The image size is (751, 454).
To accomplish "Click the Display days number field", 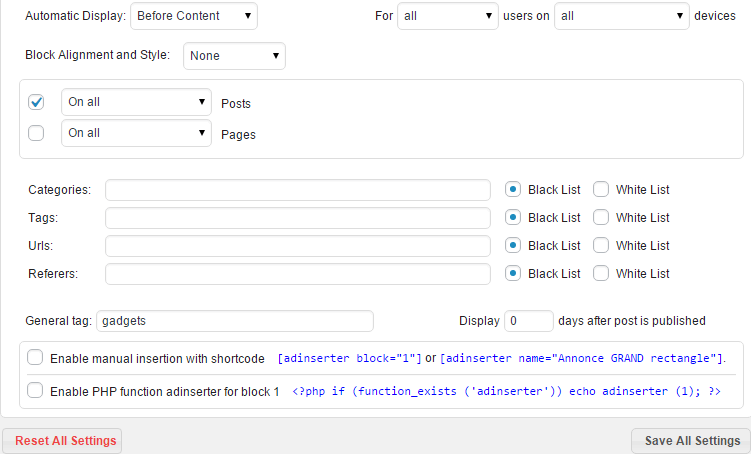I will pos(529,321).
